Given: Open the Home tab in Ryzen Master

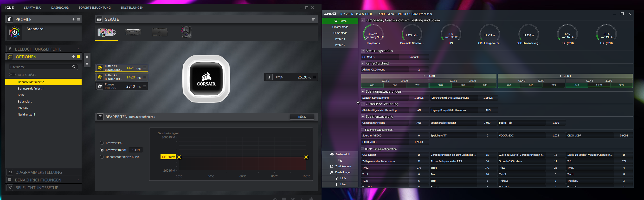Looking at the screenshot, I should [x=340, y=21].
